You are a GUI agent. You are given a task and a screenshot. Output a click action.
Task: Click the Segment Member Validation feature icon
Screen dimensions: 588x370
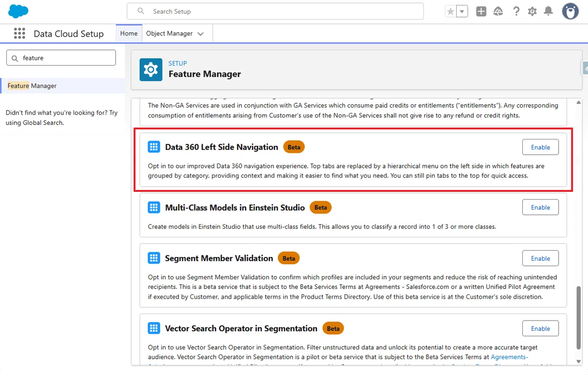tap(154, 258)
